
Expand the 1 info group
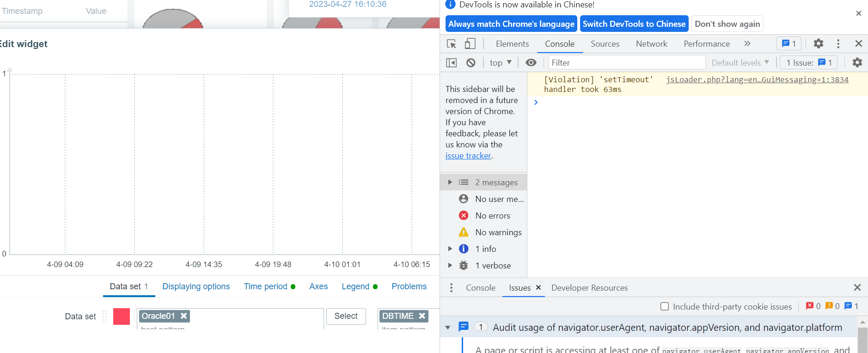pyautogui.click(x=450, y=249)
